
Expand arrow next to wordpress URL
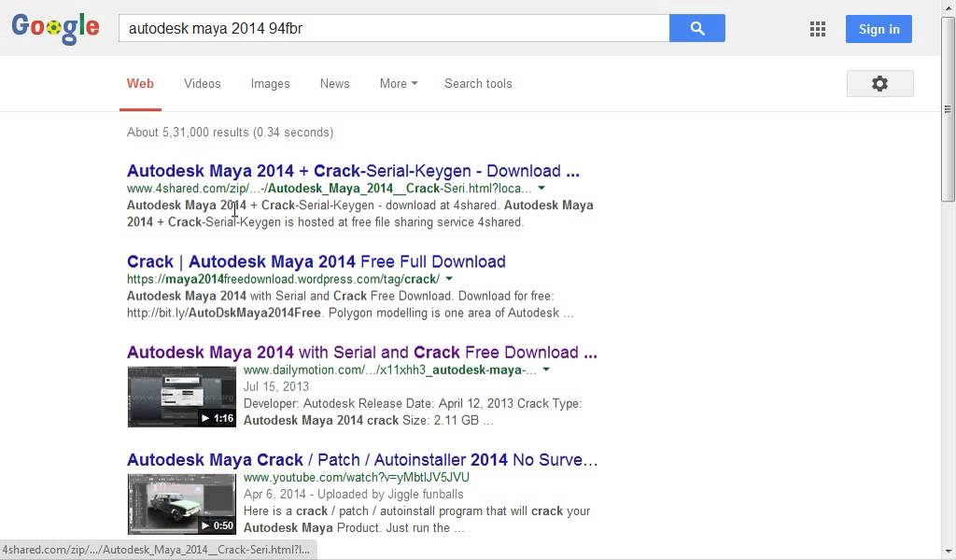[x=449, y=279]
